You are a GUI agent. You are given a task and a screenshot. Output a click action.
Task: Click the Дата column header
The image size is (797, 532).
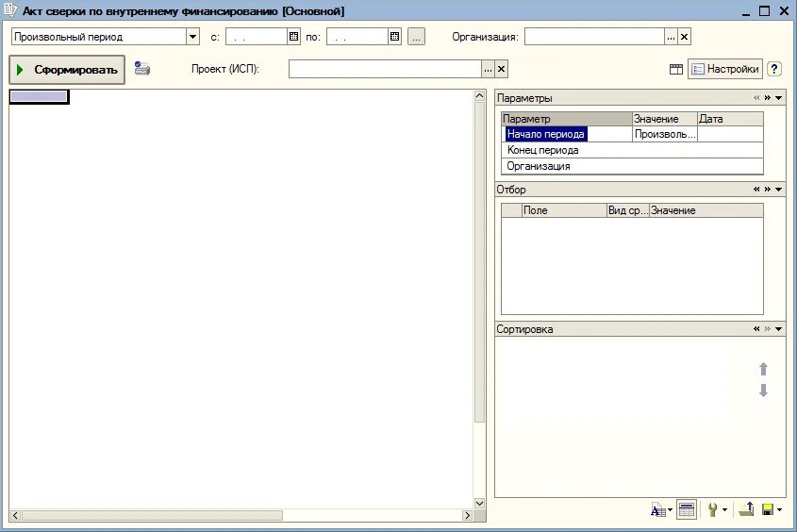pos(730,119)
